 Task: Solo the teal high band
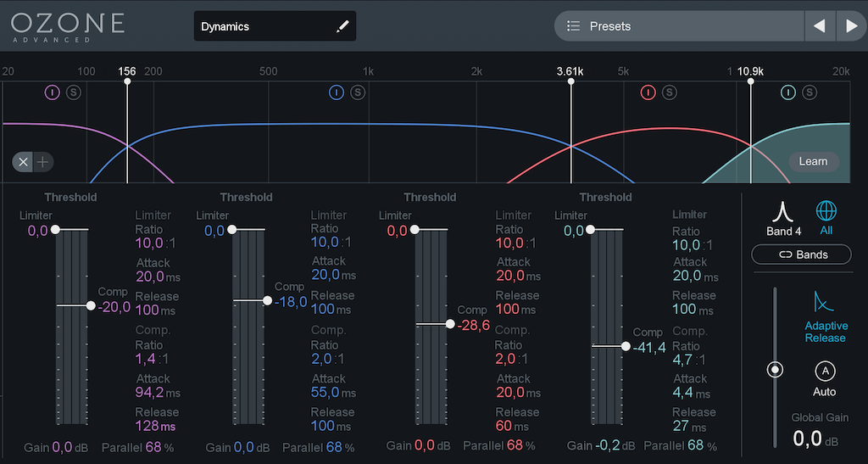[x=809, y=92]
